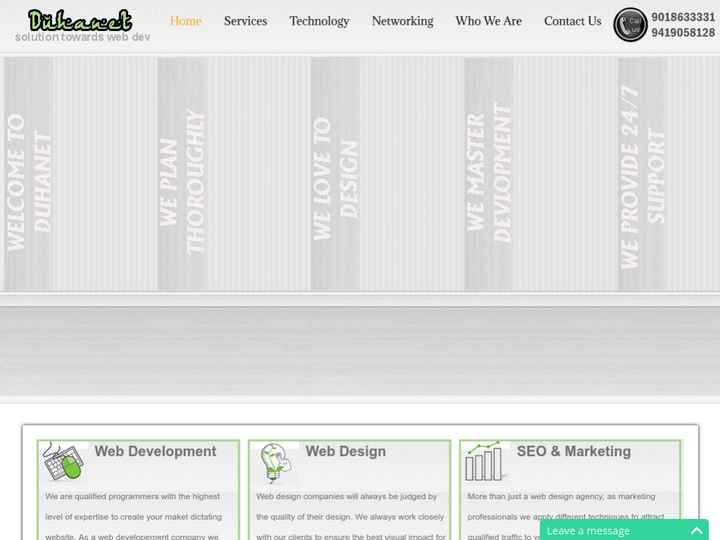Click the Leave a message text
This screenshot has height=540, width=720.
(x=588, y=531)
